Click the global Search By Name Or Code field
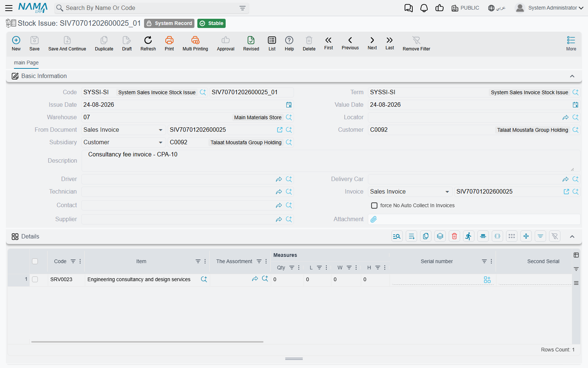 click(x=151, y=8)
